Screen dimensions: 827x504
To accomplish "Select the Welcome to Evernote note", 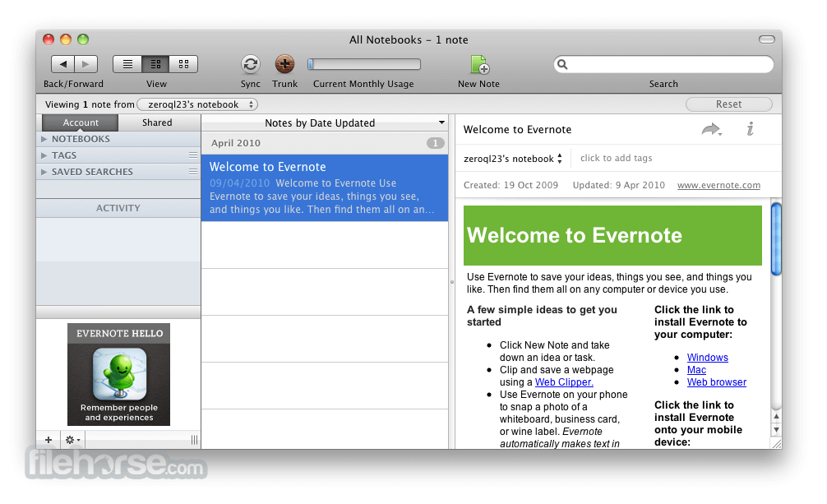I will pos(325,188).
